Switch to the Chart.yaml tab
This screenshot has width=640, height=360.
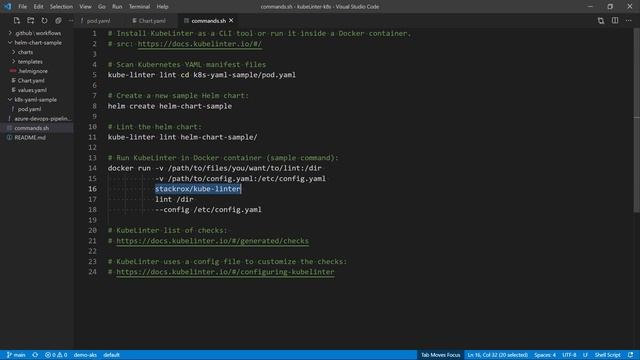click(x=152, y=21)
